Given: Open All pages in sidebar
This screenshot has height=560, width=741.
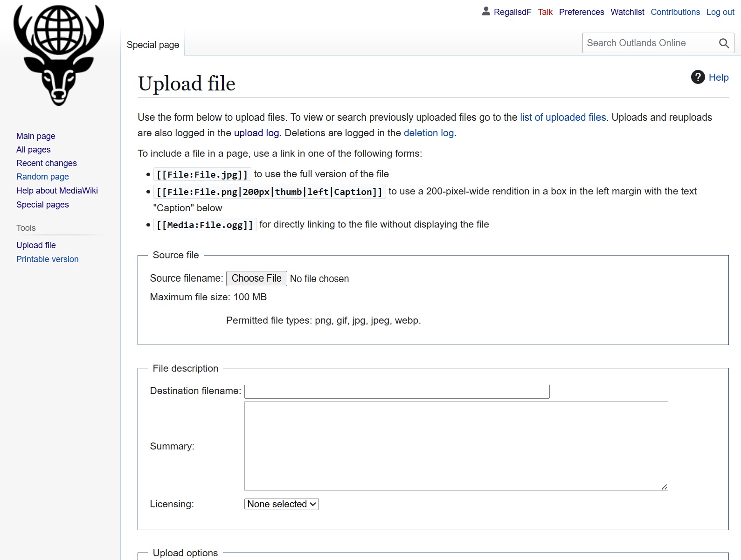Looking at the screenshot, I should pos(34,150).
